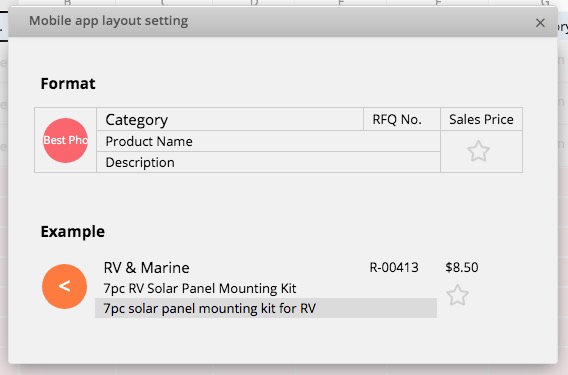The width and height of the screenshot is (568, 375).
Task: Click the RV & Marine example text
Action: click(x=146, y=268)
